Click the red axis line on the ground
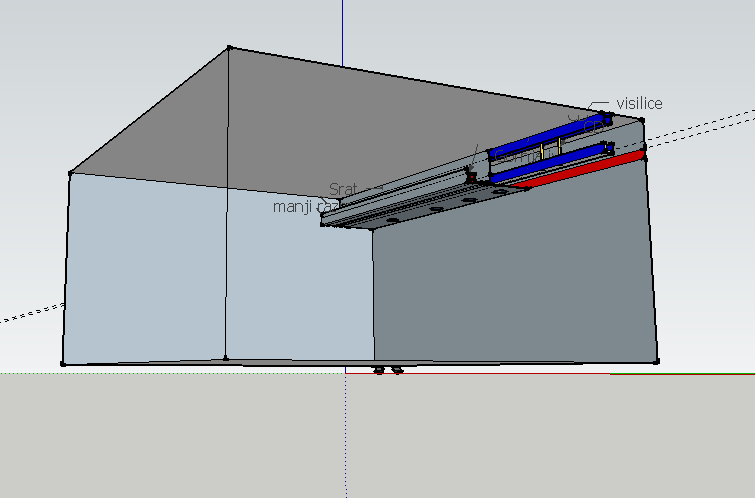This screenshot has width=755, height=498. tap(680, 374)
